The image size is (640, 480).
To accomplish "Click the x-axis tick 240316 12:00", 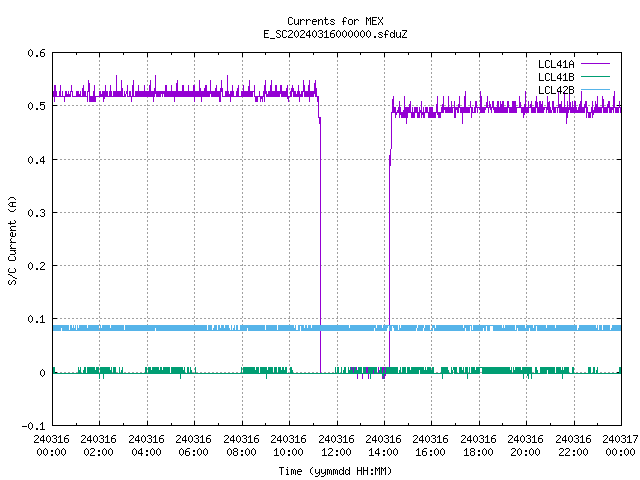I will pyautogui.click(x=336, y=445).
